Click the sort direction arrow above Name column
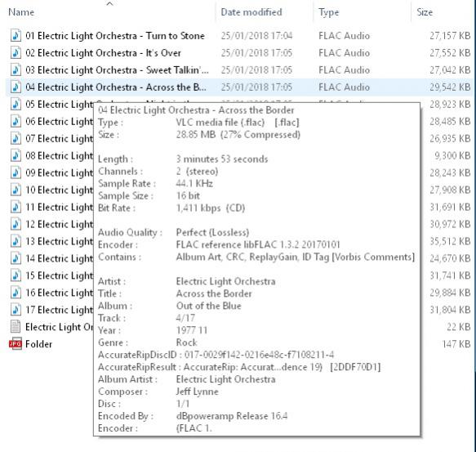This screenshot has height=452, width=476. (110, 3)
